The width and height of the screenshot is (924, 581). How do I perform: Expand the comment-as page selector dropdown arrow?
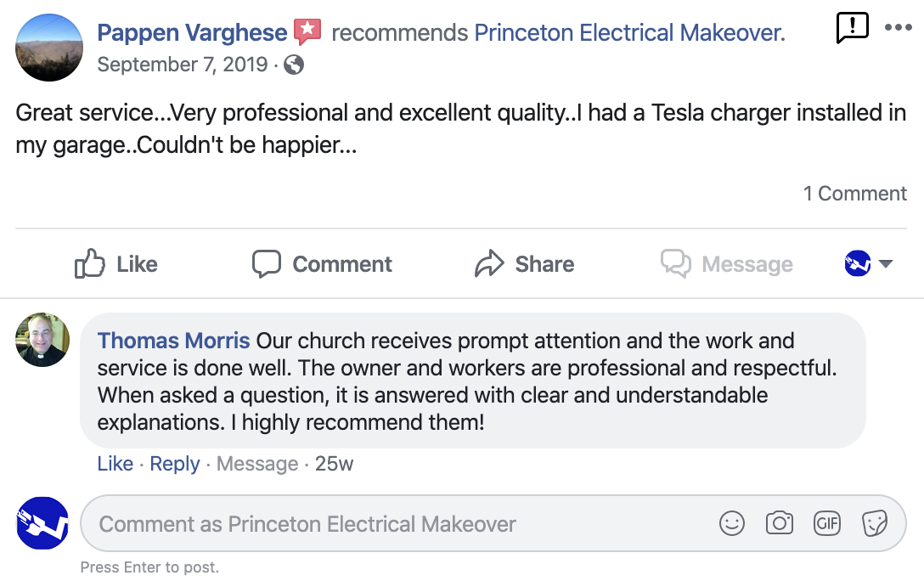click(x=886, y=264)
